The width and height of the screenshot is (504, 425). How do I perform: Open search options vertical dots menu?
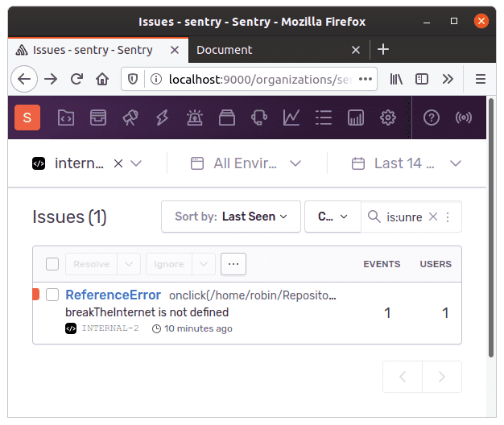pos(448,217)
